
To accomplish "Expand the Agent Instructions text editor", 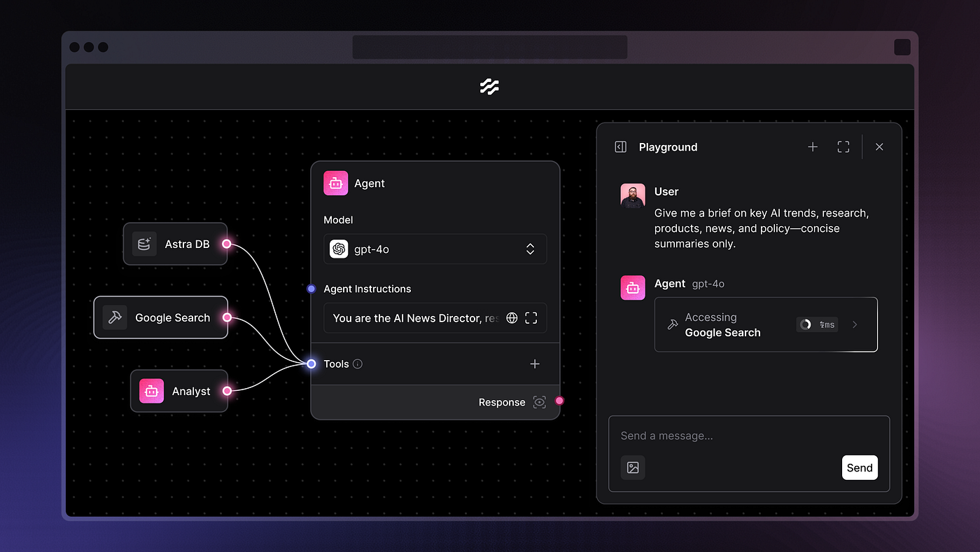I will (x=531, y=318).
